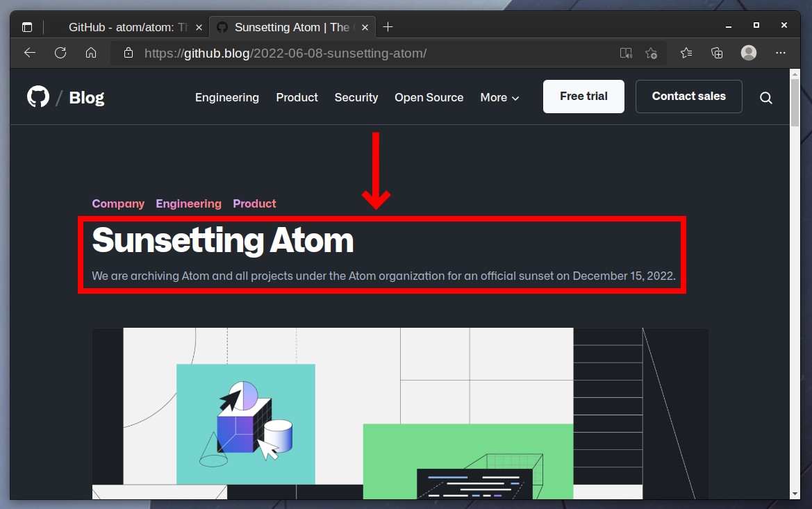
Task: Close the browser window
Action: (x=784, y=25)
